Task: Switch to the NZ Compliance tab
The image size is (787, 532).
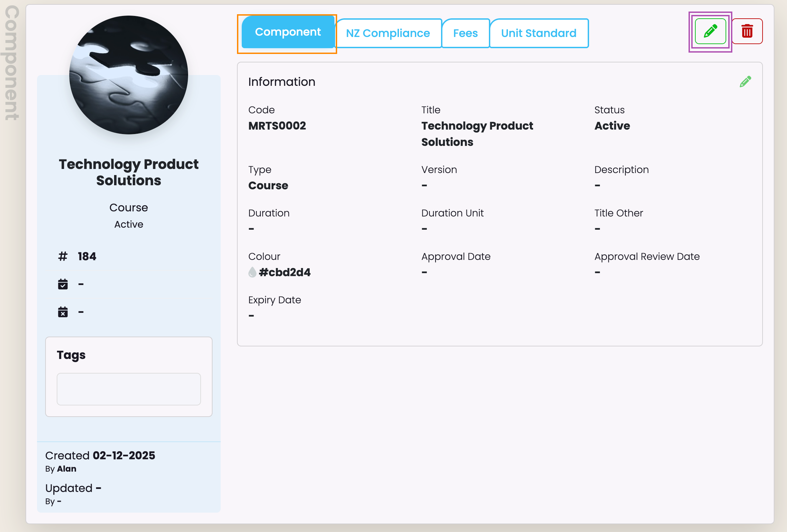Action: (x=388, y=33)
